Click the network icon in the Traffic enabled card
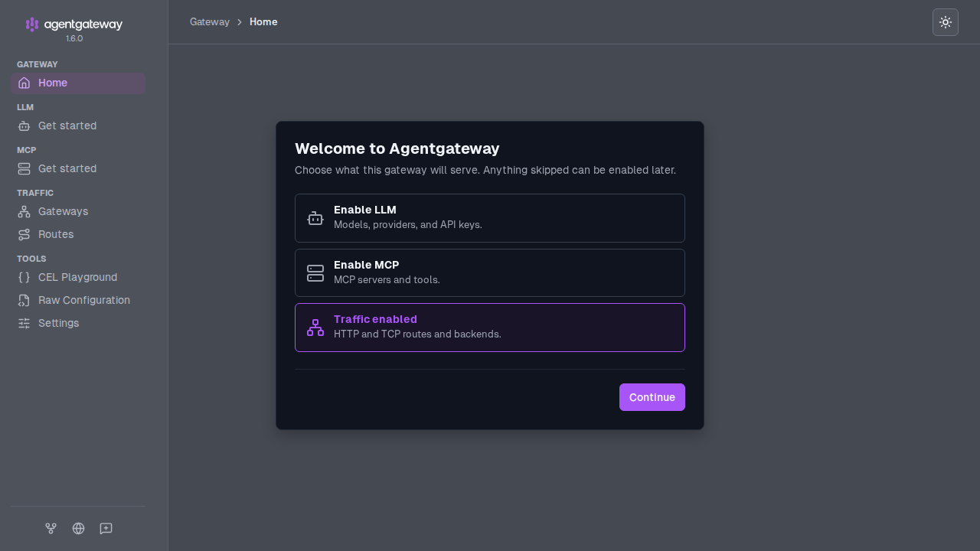Image resolution: width=980 pixels, height=551 pixels. tap(315, 328)
